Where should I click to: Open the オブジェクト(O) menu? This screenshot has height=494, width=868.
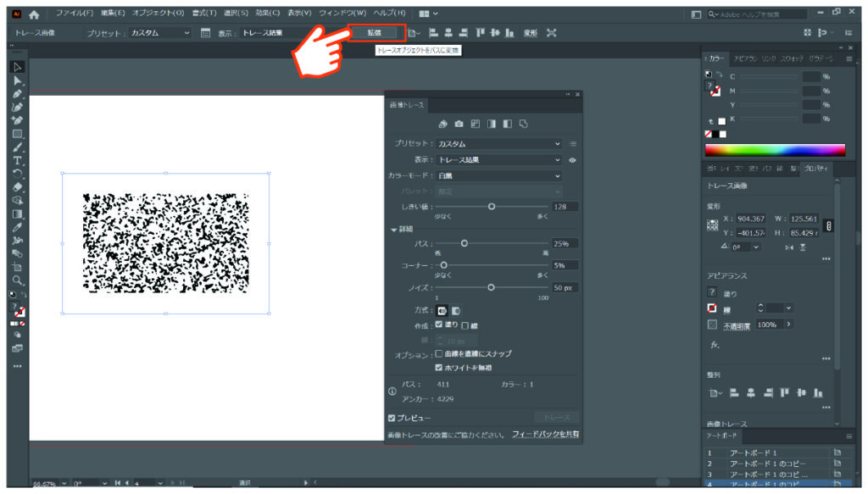point(158,13)
